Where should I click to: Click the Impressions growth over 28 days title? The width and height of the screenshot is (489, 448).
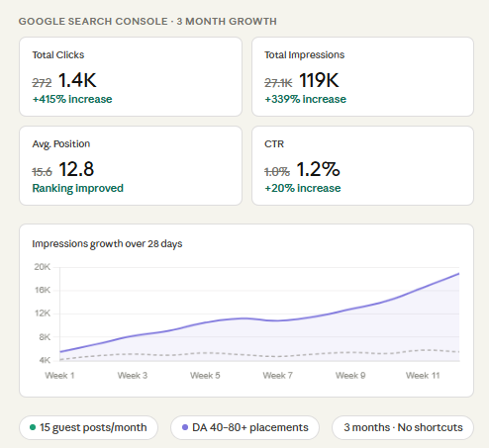(107, 244)
